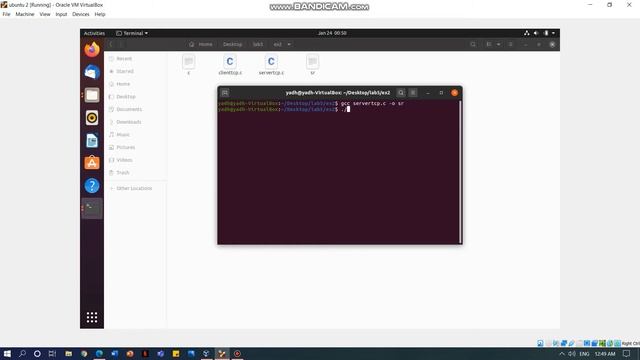Open the clock showing Jan 24
This screenshot has width=640, height=360.
pos(332,33)
